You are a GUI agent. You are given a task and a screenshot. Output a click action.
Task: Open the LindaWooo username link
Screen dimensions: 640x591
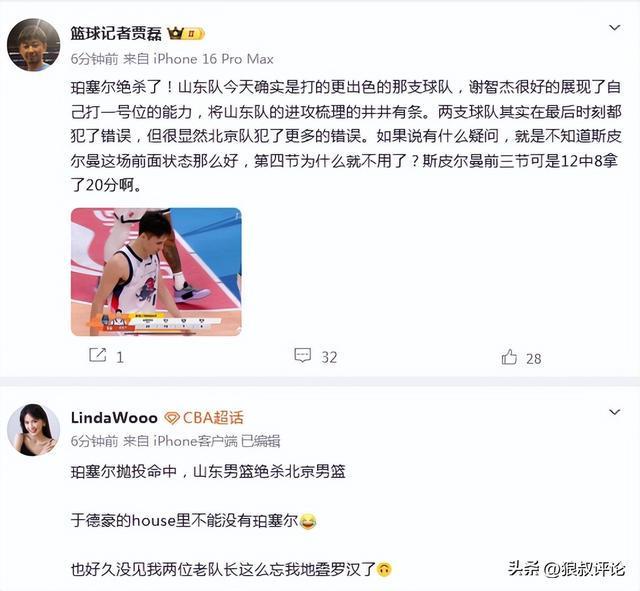click(x=114, y=418)
